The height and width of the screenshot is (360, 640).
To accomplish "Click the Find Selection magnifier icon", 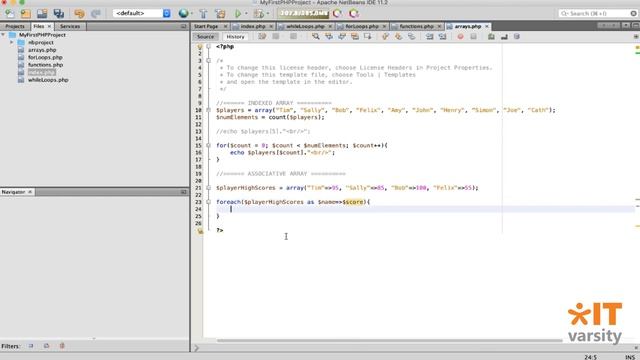I will 316,37.
